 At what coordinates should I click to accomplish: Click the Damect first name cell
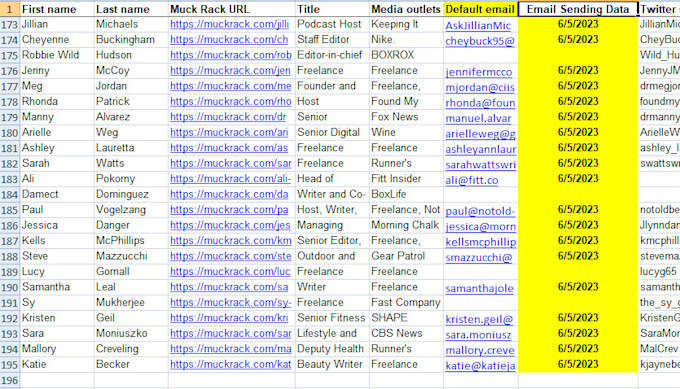tap(57, 194)
